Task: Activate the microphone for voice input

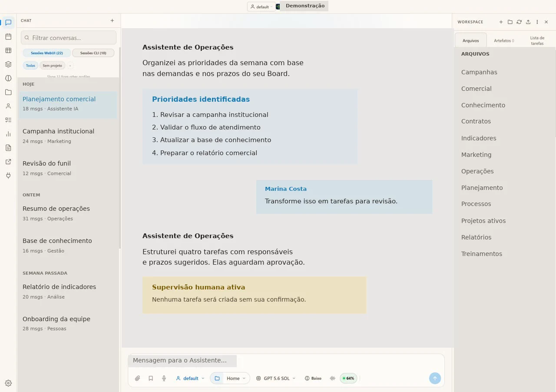Action: pos(164,378)
